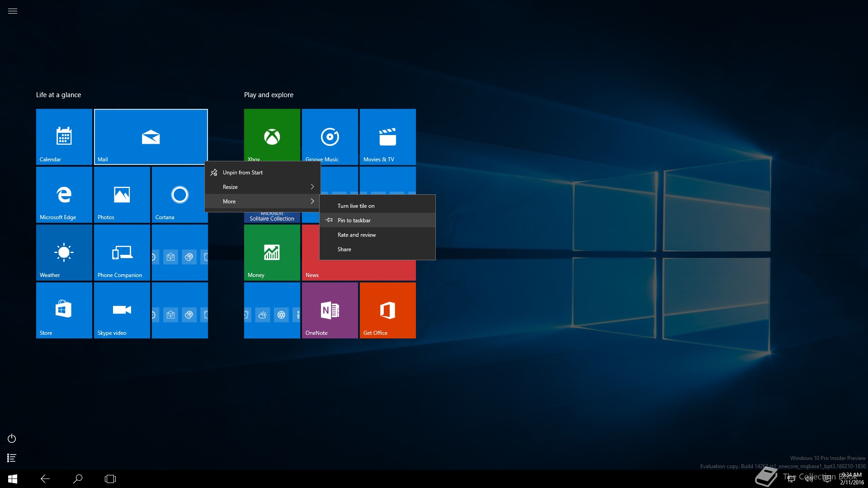The width and height of the screenshot is (868, 488).
Task: Select the More menu entry
Action: (x=263, y=202)
